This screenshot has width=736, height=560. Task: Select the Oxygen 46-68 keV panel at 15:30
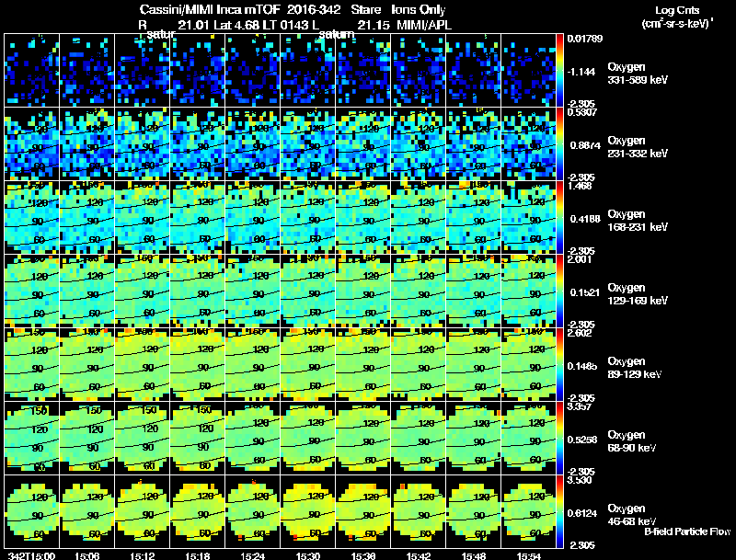point(308,511)
